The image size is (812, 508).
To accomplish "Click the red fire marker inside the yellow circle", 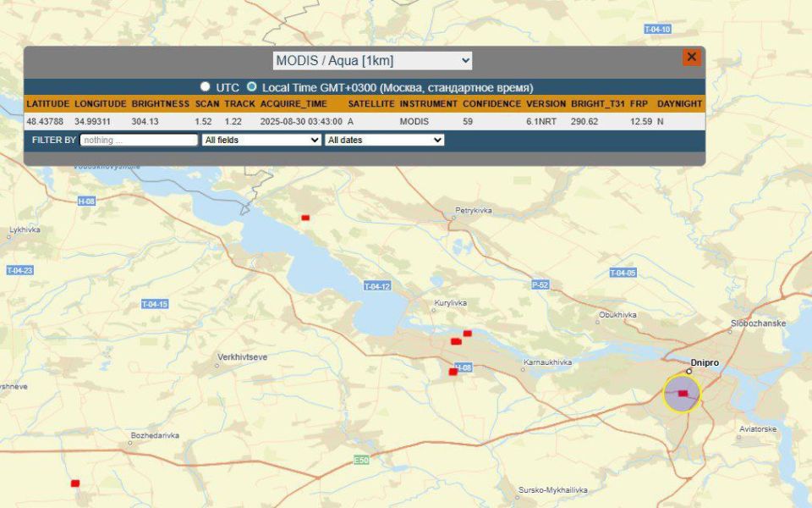I will pos(683,394).
